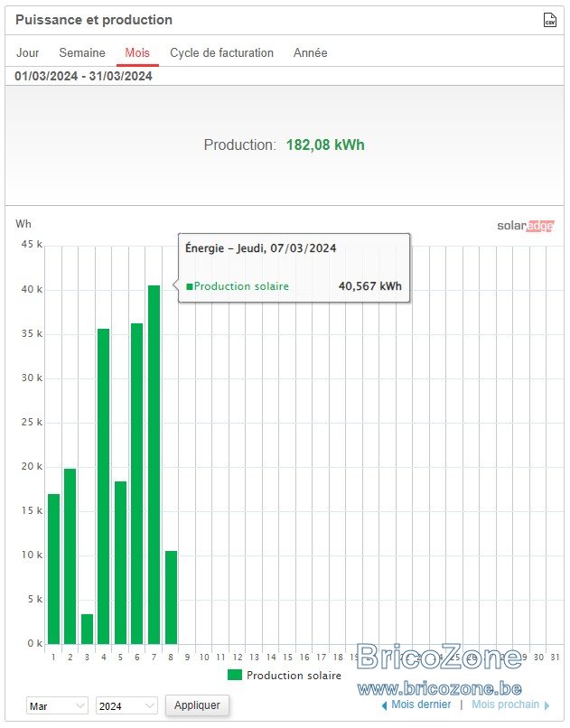Click the right arrow beside Mois prochain

point(547,705)
